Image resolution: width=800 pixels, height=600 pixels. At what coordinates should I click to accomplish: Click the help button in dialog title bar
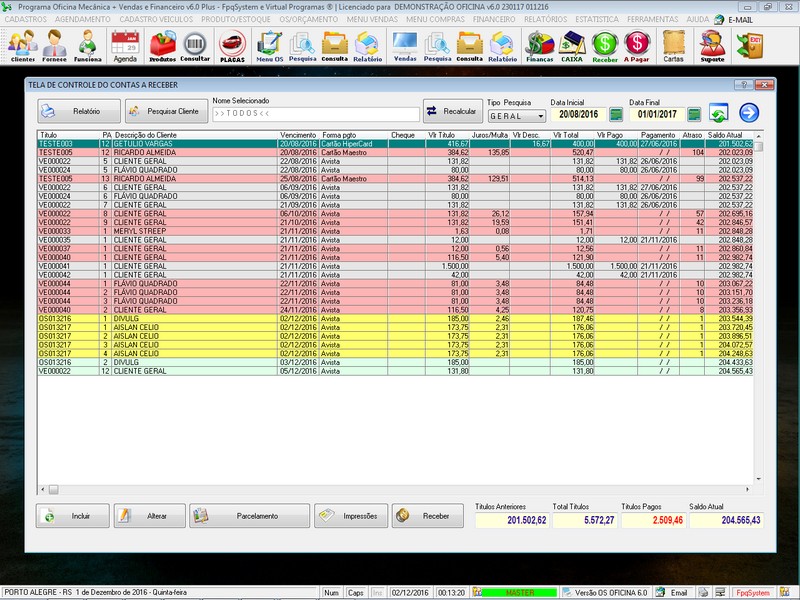pyautogui.click(x=743, y=85)
